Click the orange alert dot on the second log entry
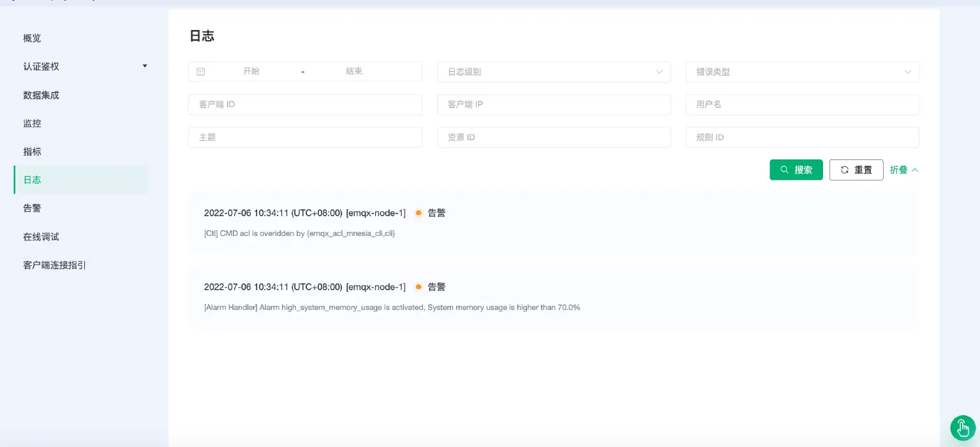The height and width of the screenshot is (447, 980). pos(419,287)
